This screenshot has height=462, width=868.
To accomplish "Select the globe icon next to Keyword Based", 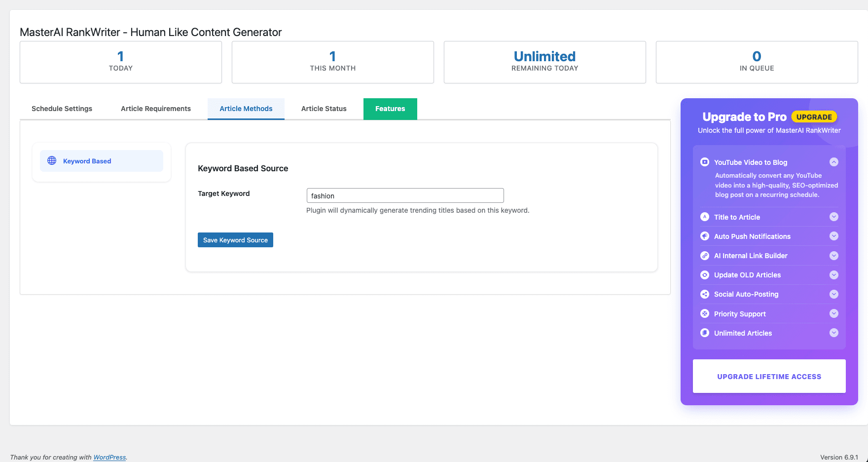I will 51,160.
